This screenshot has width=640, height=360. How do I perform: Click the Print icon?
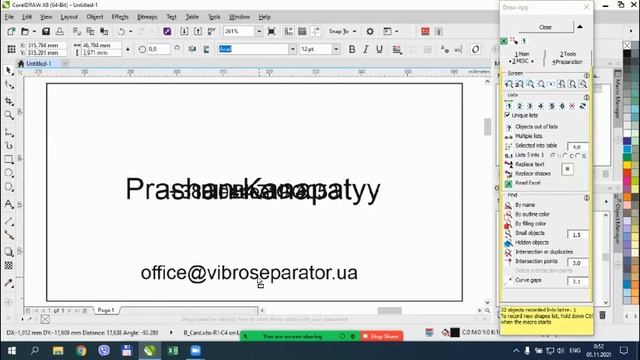(x=60, y=31)
